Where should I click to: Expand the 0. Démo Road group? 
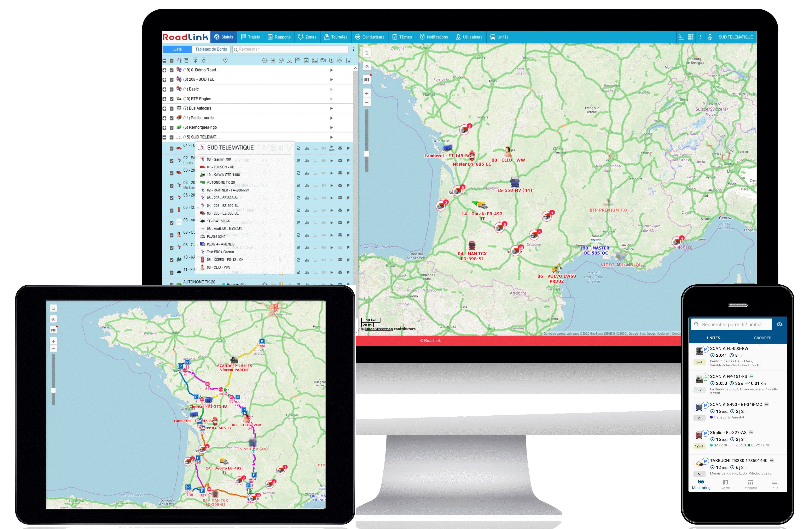tap(164, 70)
